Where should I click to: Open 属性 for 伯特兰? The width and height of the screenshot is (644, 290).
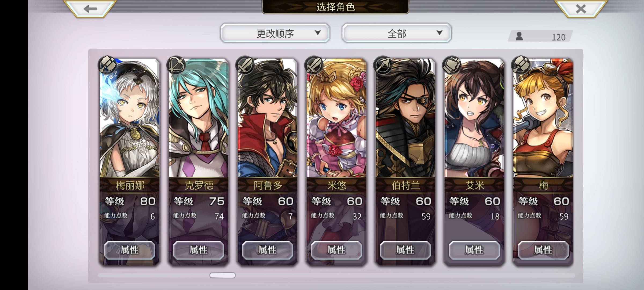(405, 250)
